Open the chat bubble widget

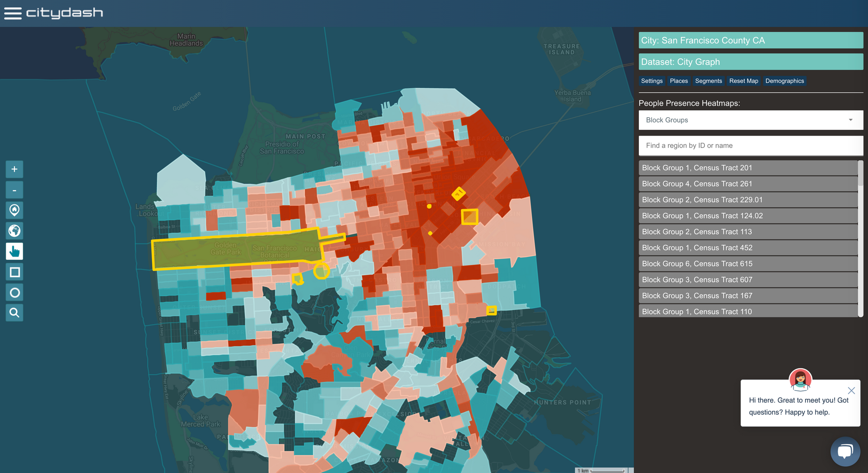pyautogui.click(x=845, y=452)
